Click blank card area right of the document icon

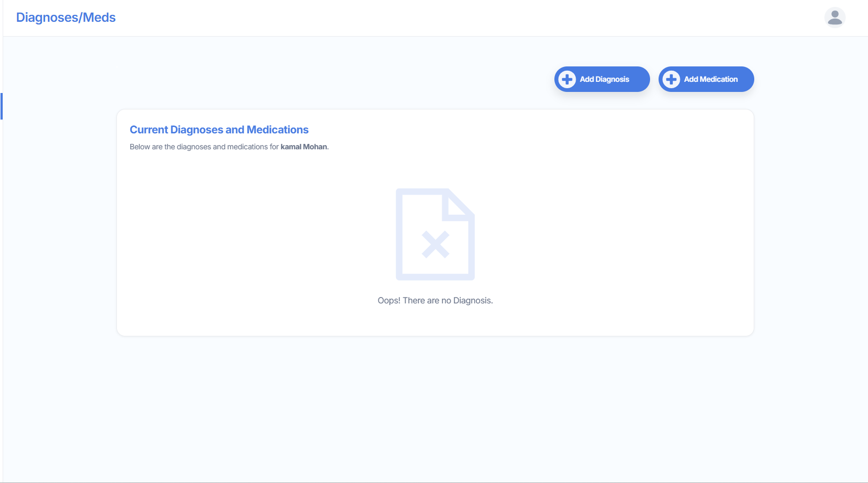tap(611, 234)
